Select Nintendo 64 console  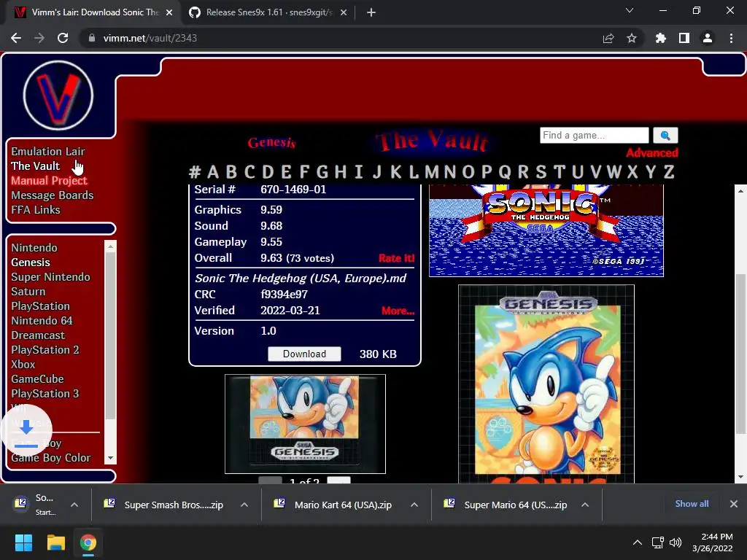tap(42, 321)
